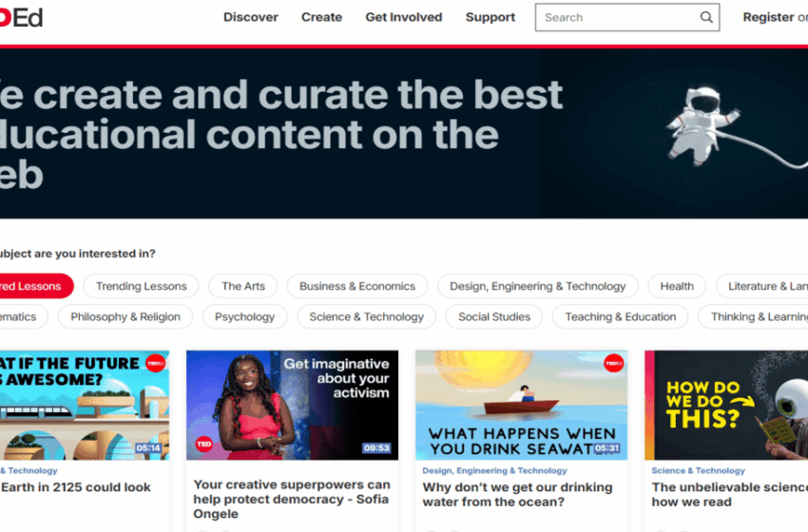Select Thinking & Learning subject pill

click(754, 316)
